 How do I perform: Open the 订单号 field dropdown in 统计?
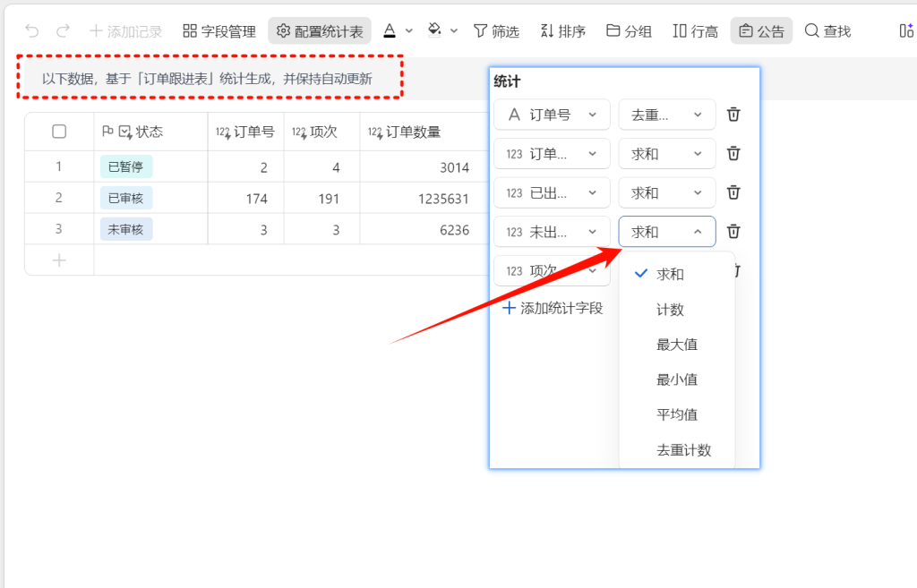(552, 115)
